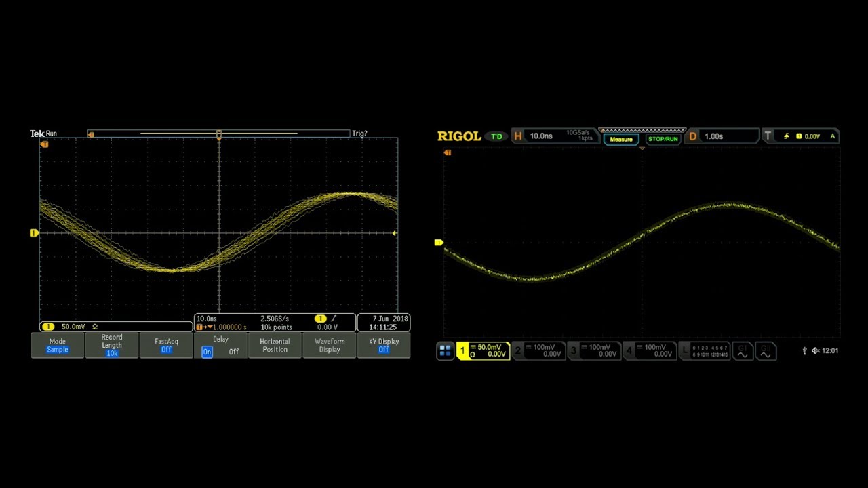This screenshot has height=488, width=868.
Task: Set Tek Delay to On
Action: 207,352
